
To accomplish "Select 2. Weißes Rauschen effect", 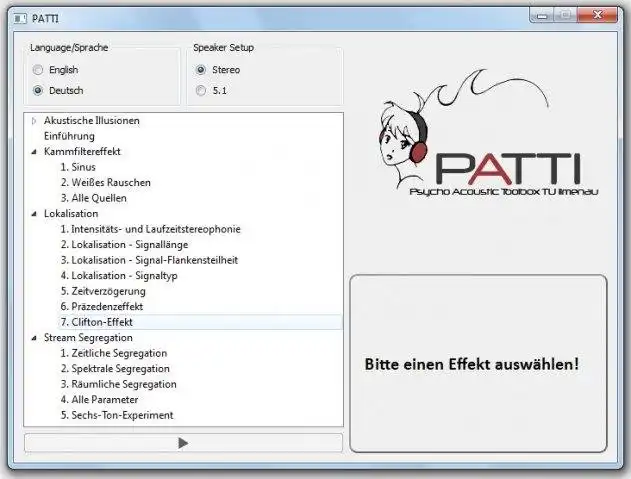I will (x=106, y=183).
